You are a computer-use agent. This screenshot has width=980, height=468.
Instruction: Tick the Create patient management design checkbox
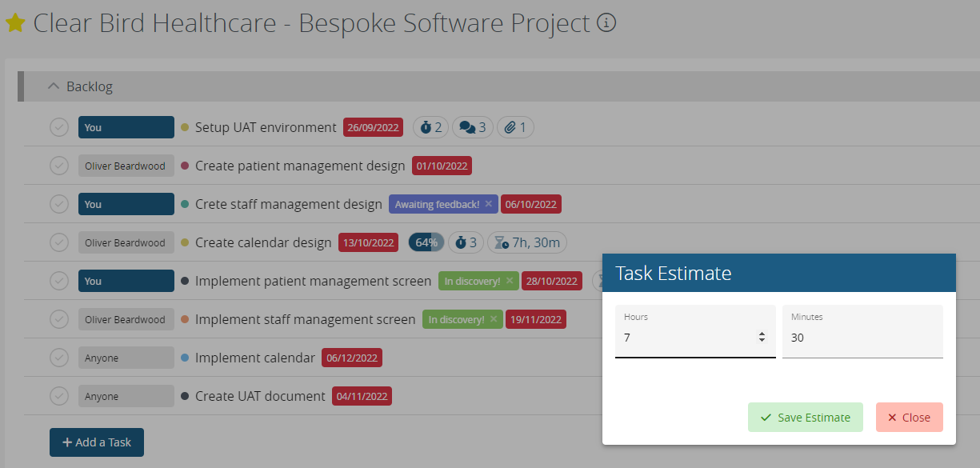(59, 166)
